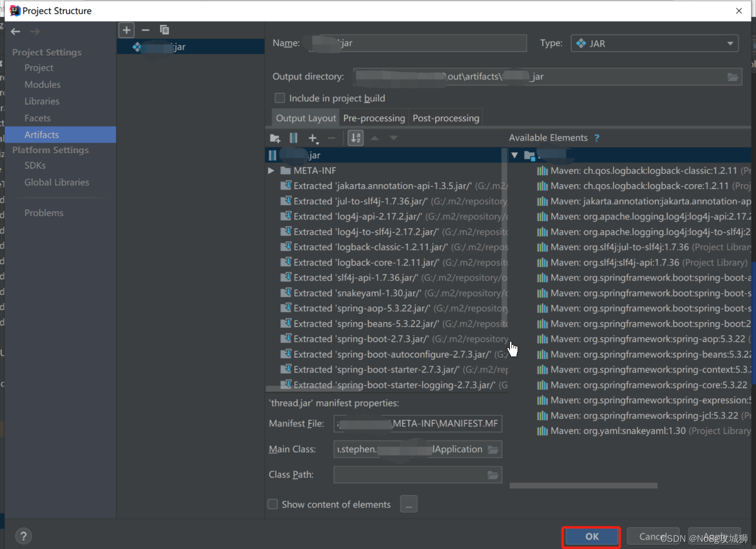Click the Create Directory icon in layout toolbar
Viewport: 756px width, 549px height.
tap(275, 138)
